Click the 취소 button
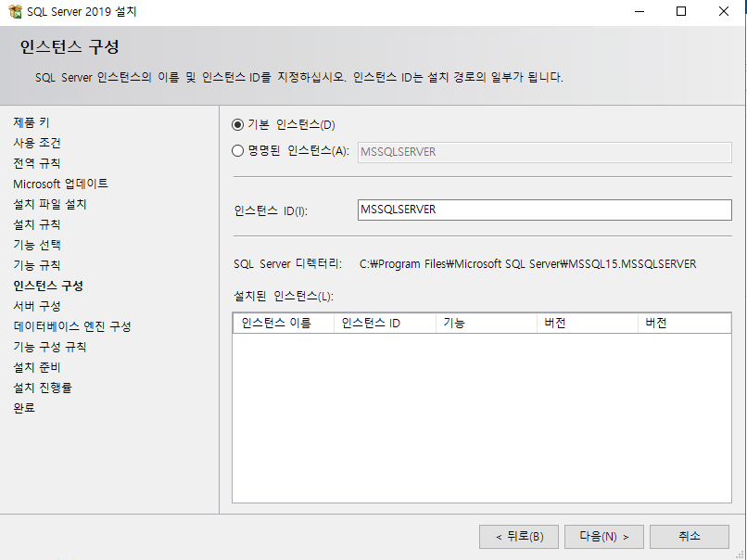This screenshot has height=560, width=747. click(x=690, y=537)
